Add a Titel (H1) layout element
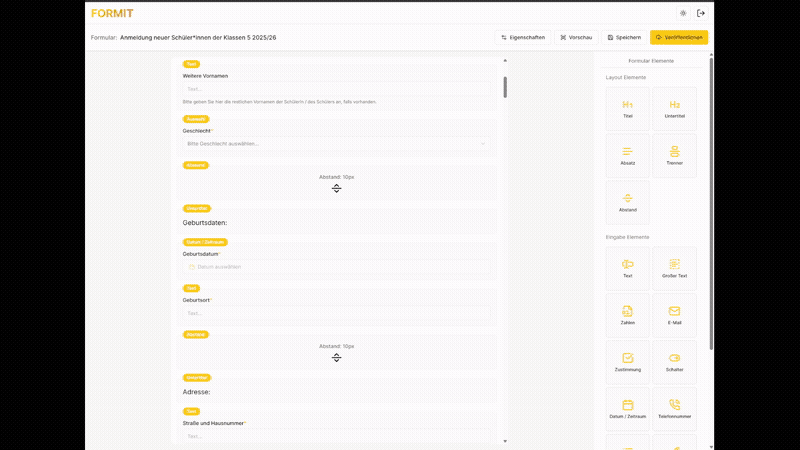 coord(627,109)
